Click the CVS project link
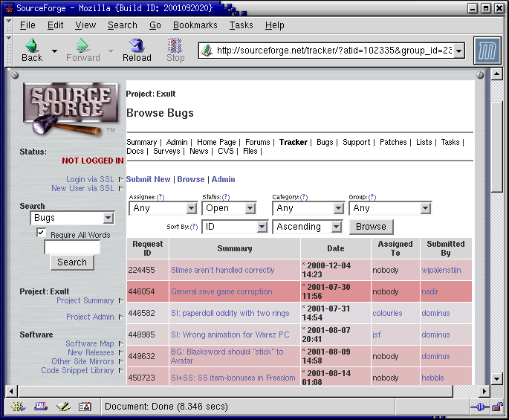 coord(226,152)
